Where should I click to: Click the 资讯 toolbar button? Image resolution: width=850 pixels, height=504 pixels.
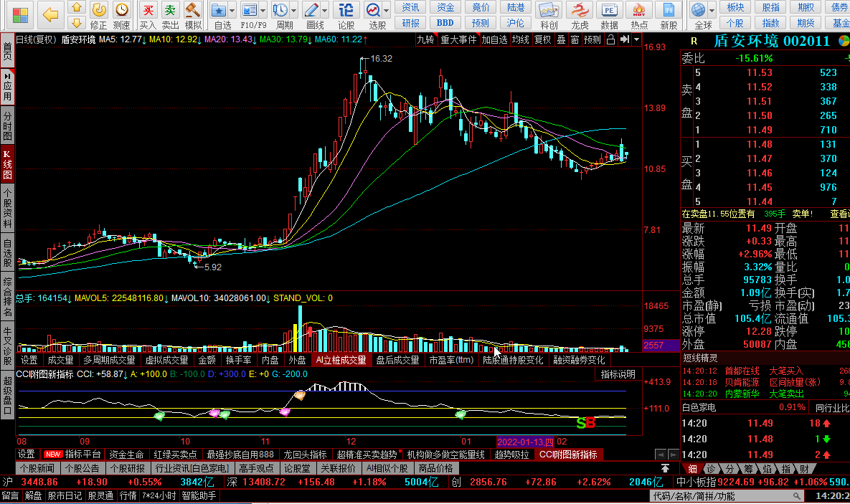click(410, 7)
